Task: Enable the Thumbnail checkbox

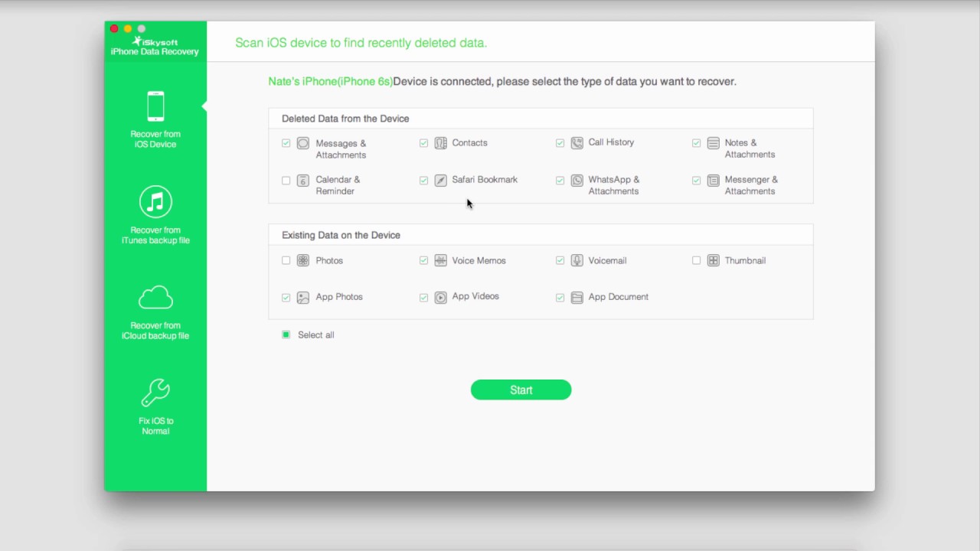Action: click(x=696, y=260)
